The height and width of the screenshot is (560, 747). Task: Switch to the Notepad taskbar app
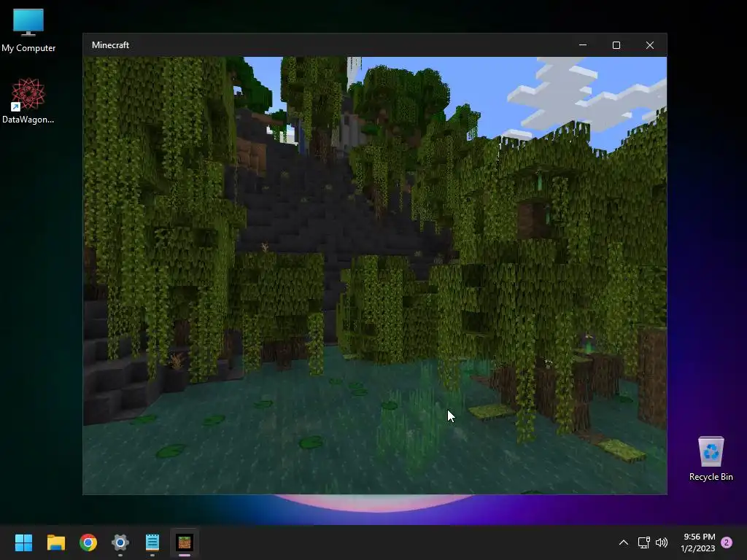pyautogui.click(x=152, y=542)
